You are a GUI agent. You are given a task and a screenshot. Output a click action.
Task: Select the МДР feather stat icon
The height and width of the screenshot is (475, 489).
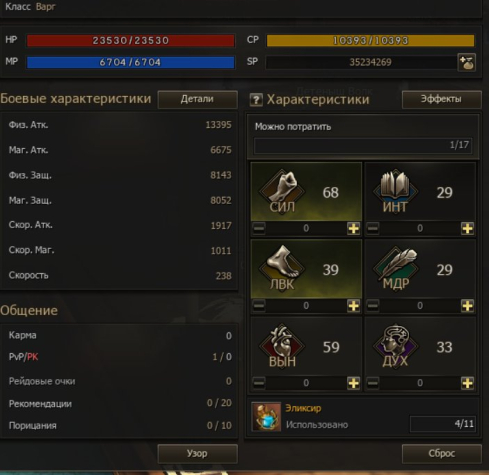396,268
